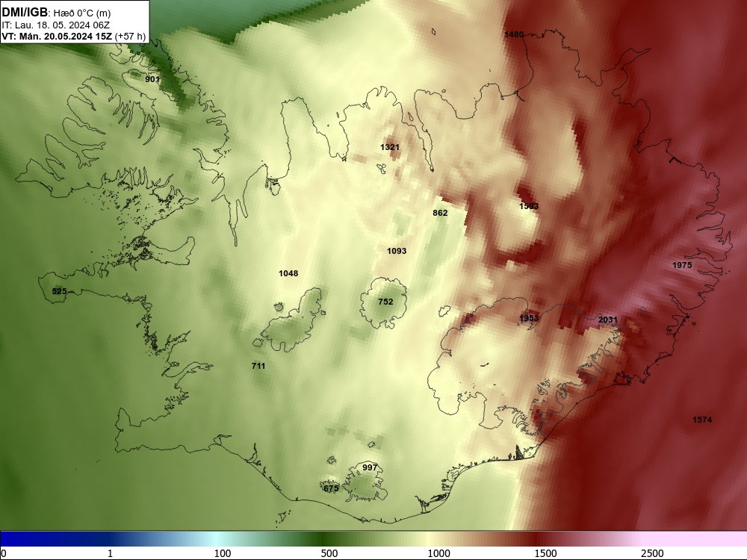Image resolution: width=747 pixels, height=560 pixels.
Task: Click the 901 value label in Westfjords
Action: (x=152, y=79)
